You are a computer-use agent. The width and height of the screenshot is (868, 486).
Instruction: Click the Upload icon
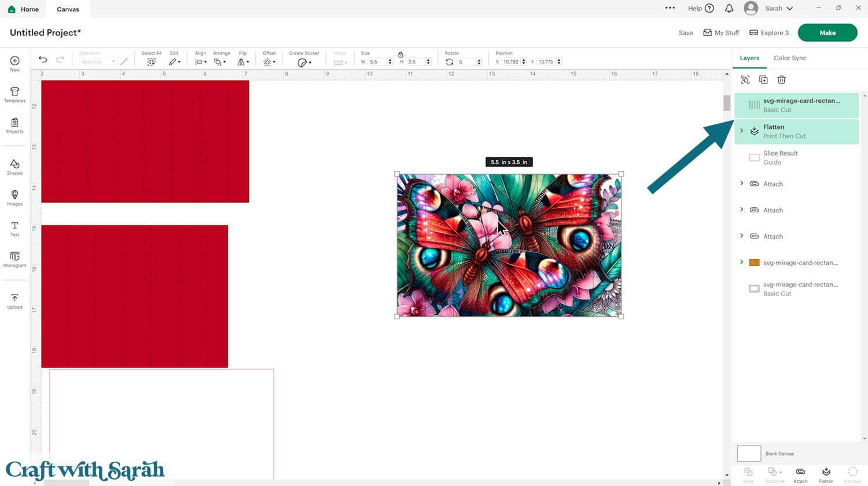pyautogui.click(x=14, y=301)
